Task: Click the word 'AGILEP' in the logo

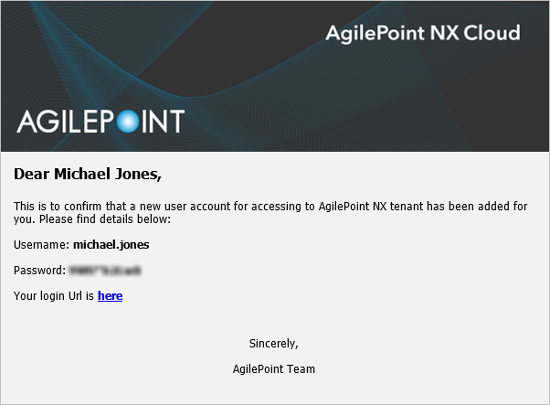Action: click(66, 121)
